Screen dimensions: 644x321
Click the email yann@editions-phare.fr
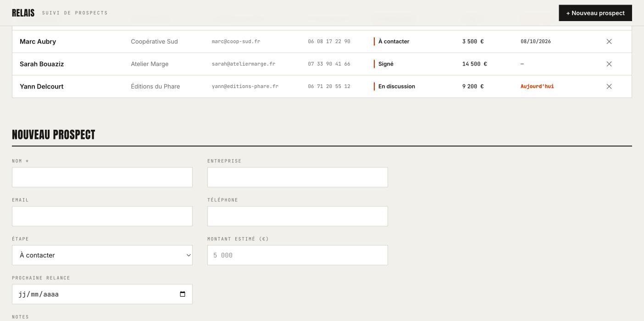(245, 86)
